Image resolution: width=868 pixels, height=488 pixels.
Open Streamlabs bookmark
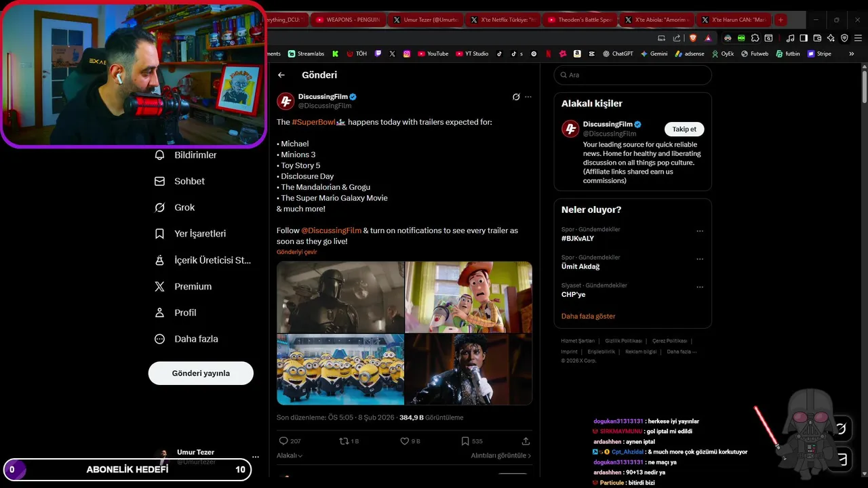(x=307, y=54)
